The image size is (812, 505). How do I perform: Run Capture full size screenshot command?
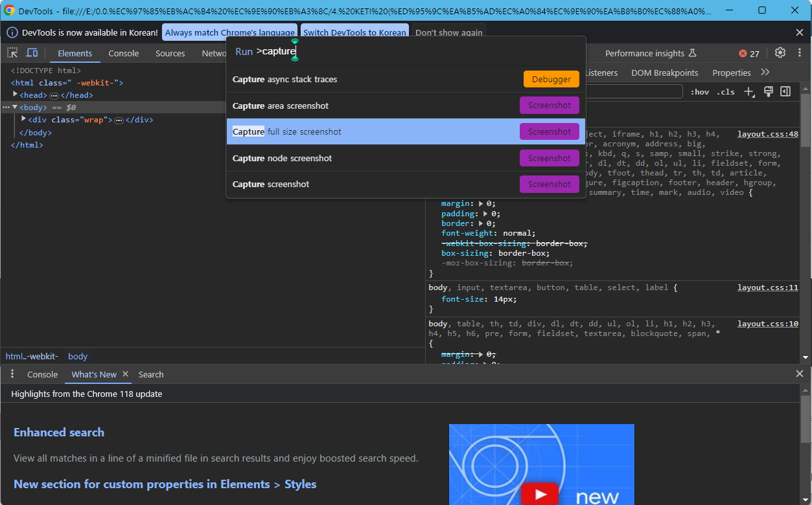tap(406, 131)
